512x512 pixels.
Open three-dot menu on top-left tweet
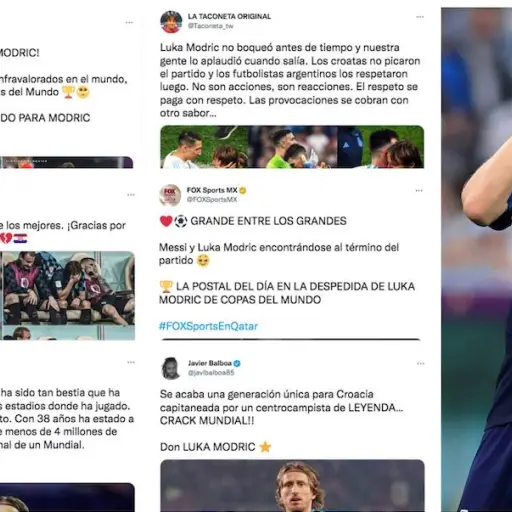click(x=129, y=23)
